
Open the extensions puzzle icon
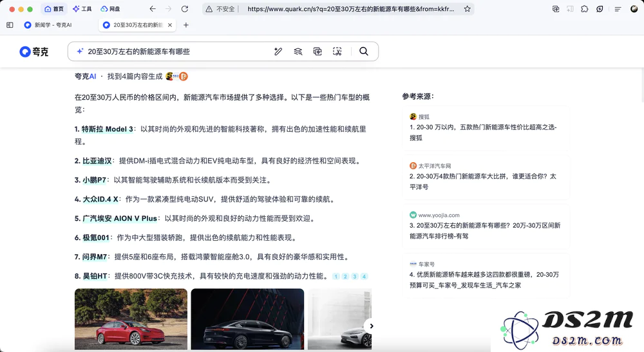(585, 8)
